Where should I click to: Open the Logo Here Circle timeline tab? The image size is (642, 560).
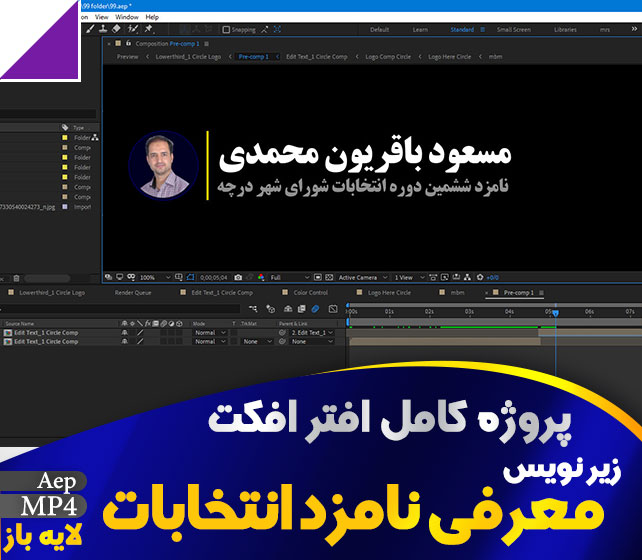pyautogui.click(x=389, y=293)
